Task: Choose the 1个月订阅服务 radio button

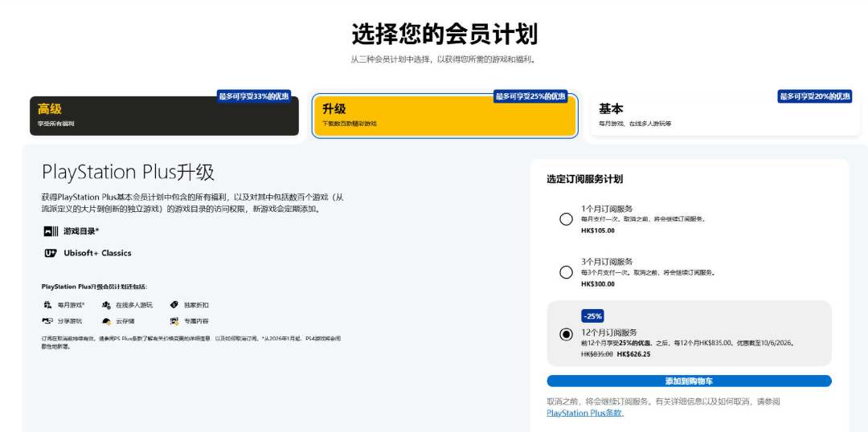Action: click(566, 219)
